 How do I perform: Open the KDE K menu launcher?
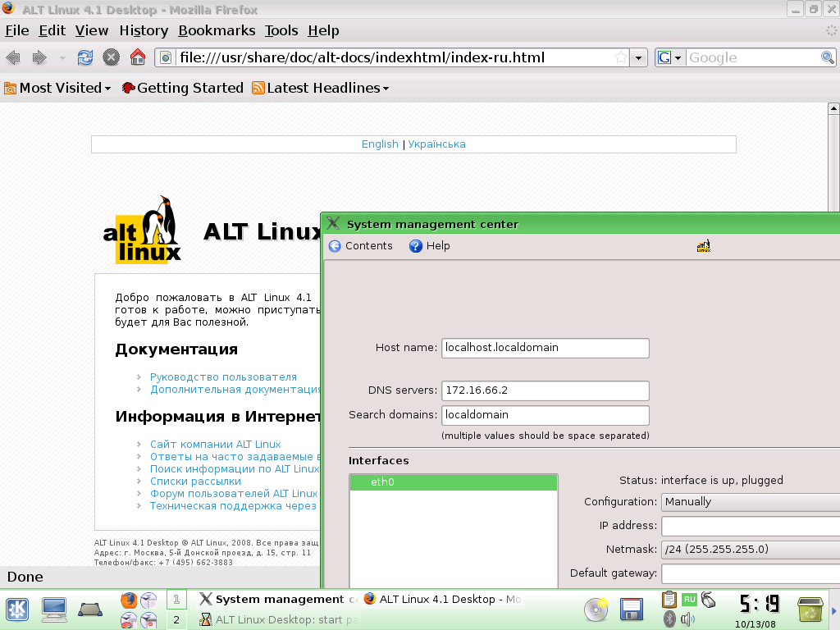(18, 609)
